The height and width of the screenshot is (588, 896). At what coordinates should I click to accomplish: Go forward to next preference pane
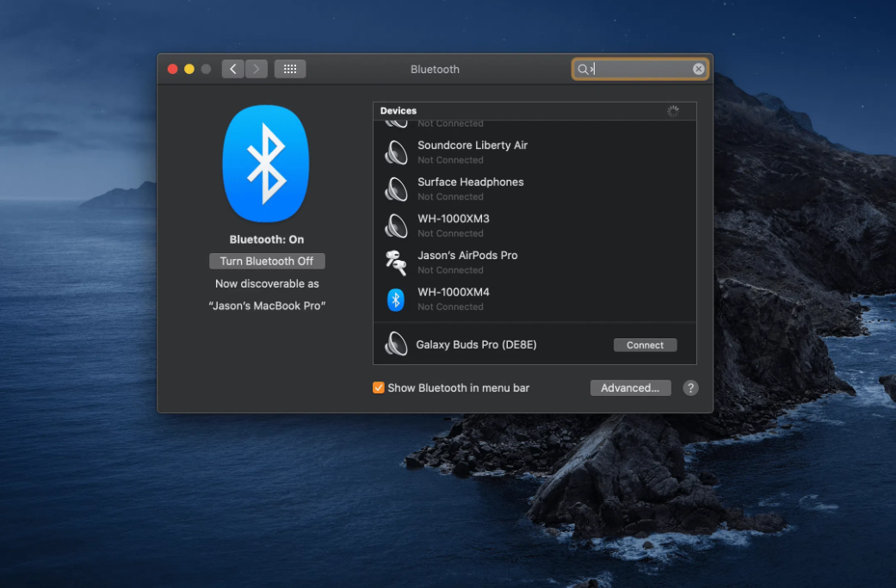pyautogui.click(x=256, y=69)
